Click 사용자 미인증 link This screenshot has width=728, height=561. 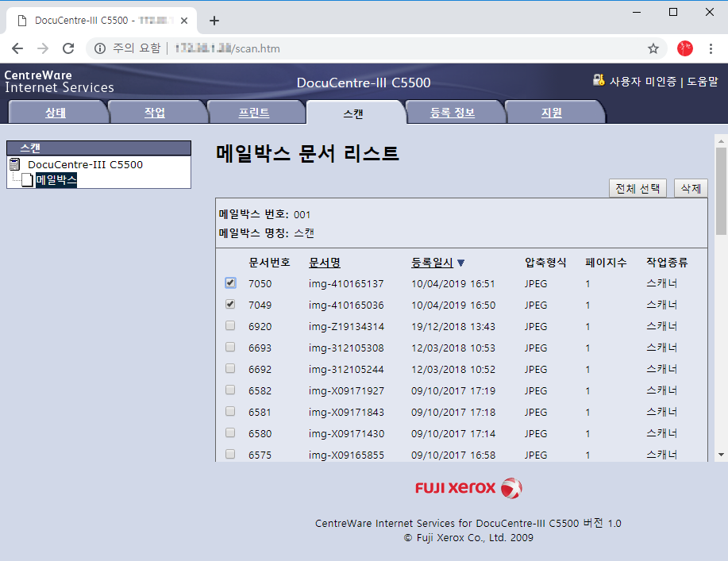tap(643, 82)
